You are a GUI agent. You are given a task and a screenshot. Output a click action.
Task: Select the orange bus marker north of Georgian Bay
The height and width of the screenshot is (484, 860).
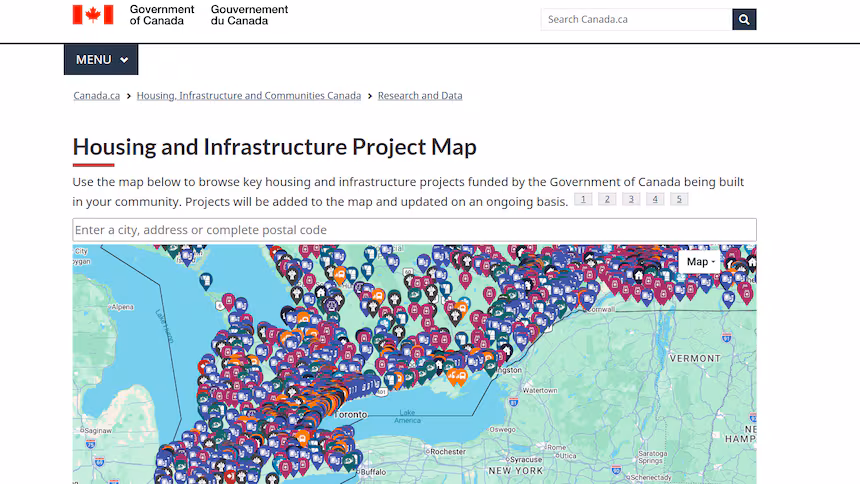[x=340, y=275]
